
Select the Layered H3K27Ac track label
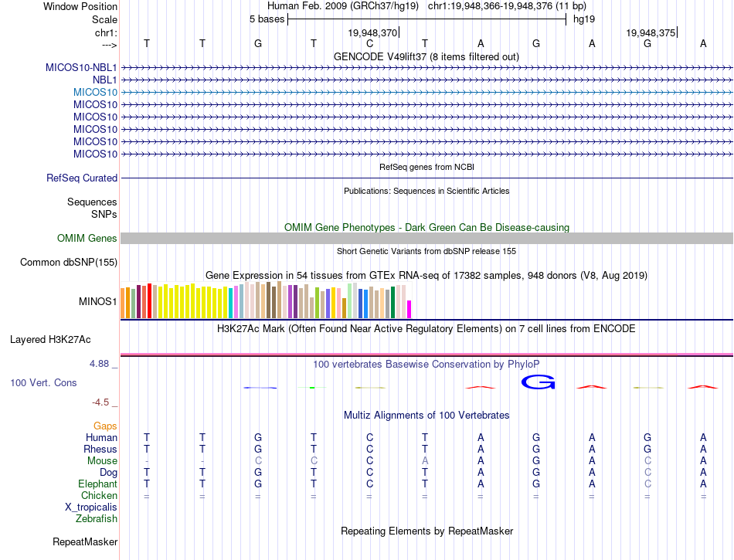coord(50,340)
